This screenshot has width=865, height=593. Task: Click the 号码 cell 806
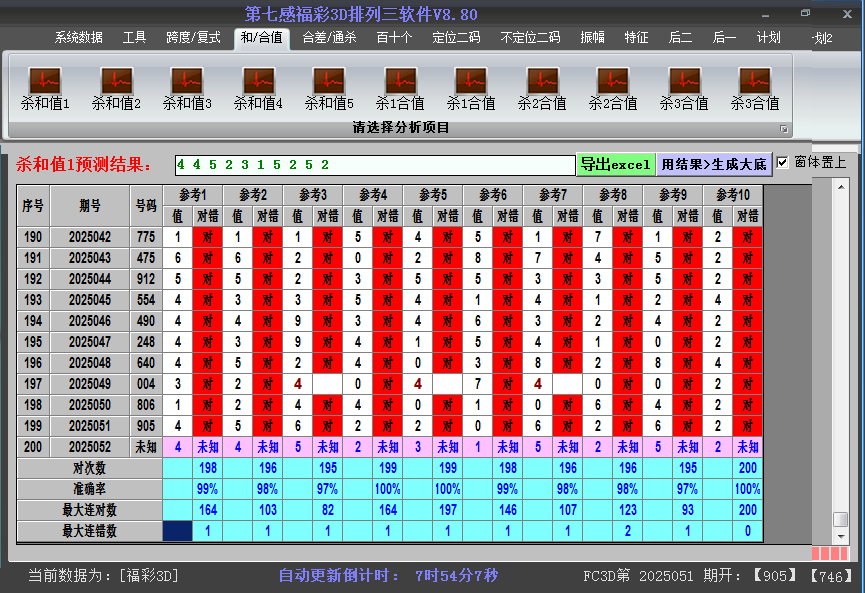point(146,405)
